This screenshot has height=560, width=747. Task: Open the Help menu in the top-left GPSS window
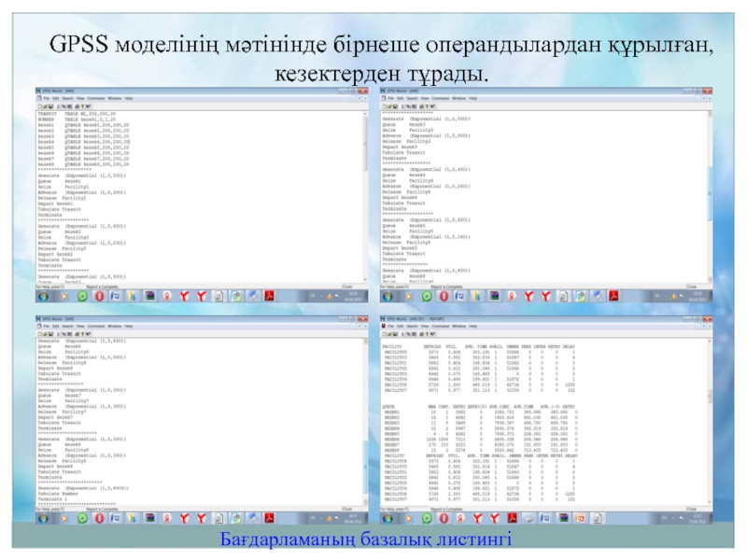130,98
